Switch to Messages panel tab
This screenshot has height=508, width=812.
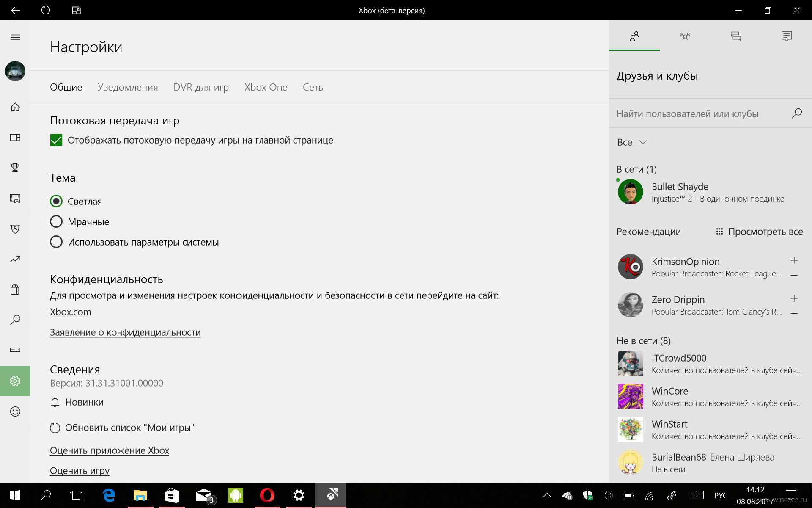[x=735, y=36]
